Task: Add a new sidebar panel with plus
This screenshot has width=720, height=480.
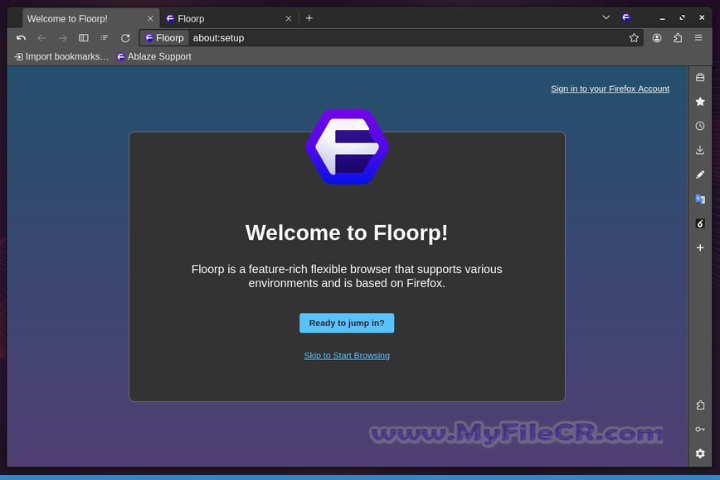Action: [x=700, y=248]
